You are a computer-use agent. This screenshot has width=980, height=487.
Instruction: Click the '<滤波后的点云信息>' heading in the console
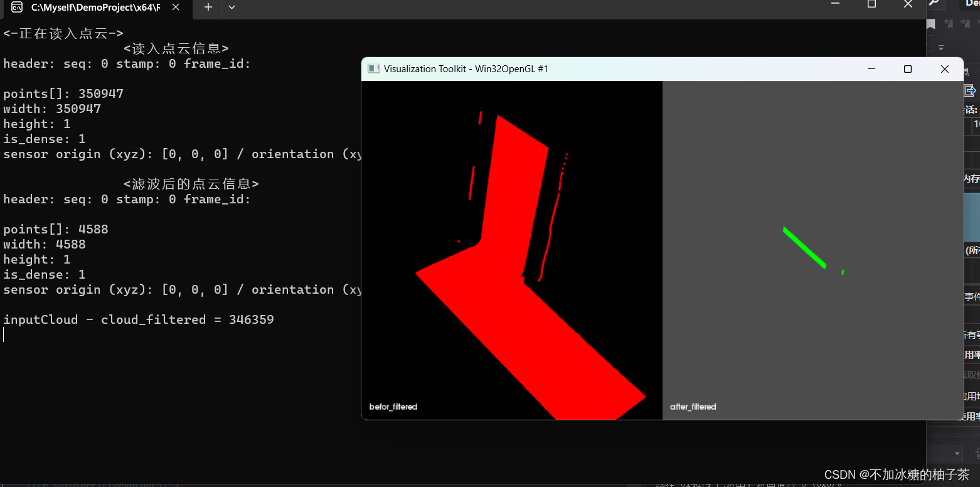pos(191,184)
